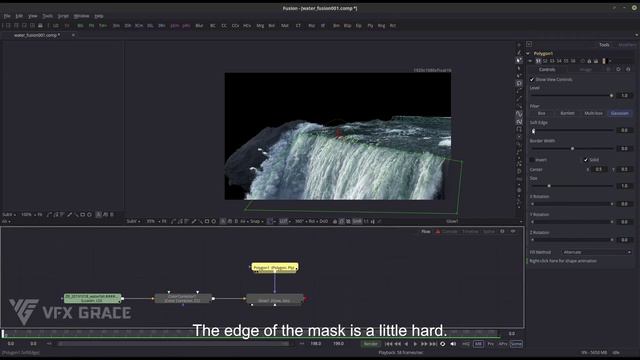Edit the Center Y value field
The image size is (640, 360).
click(624, 169)
